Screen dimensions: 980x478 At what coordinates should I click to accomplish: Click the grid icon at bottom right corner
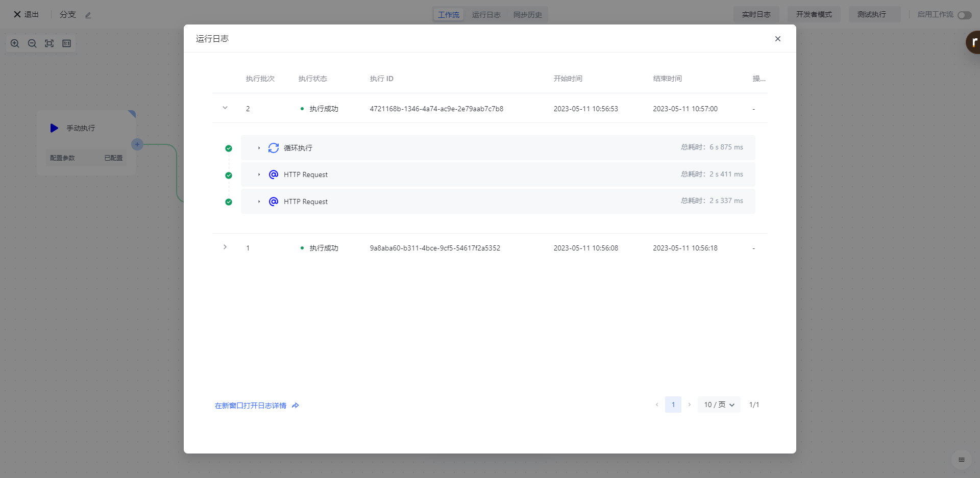[x=961, y=460]
